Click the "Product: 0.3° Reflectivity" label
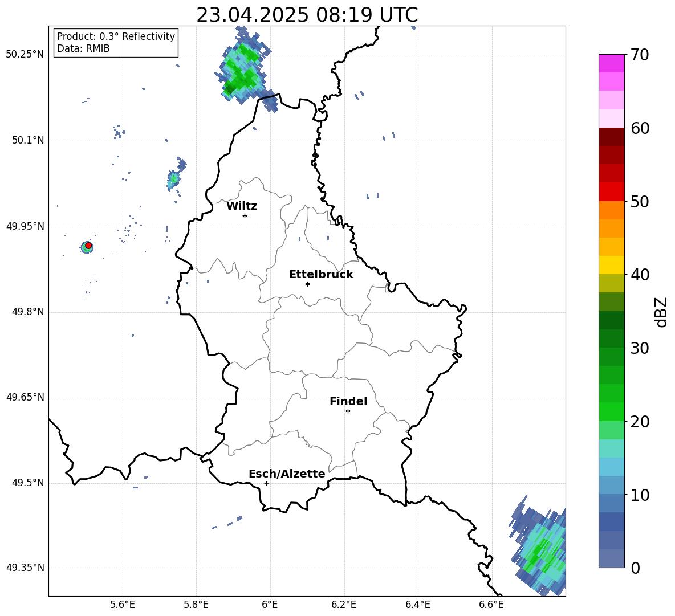 pyautogui.click(x=116, y=36)
